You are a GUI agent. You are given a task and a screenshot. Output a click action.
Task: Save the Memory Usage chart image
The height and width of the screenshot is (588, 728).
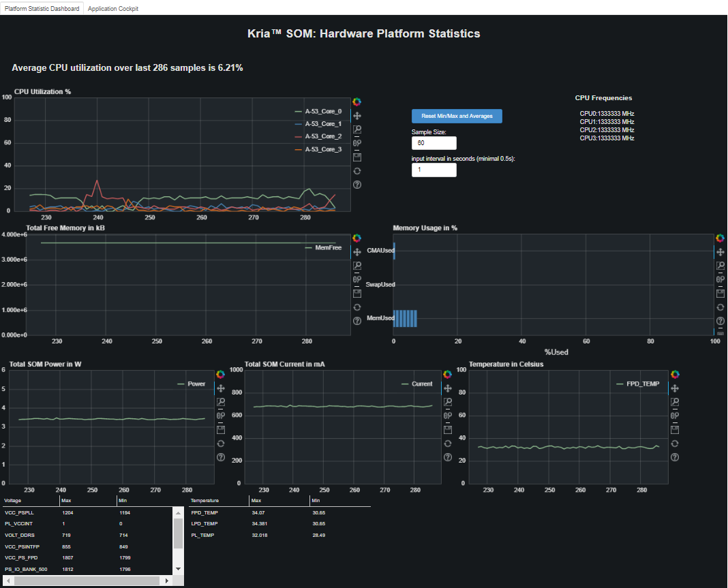(x=720, y=293)
